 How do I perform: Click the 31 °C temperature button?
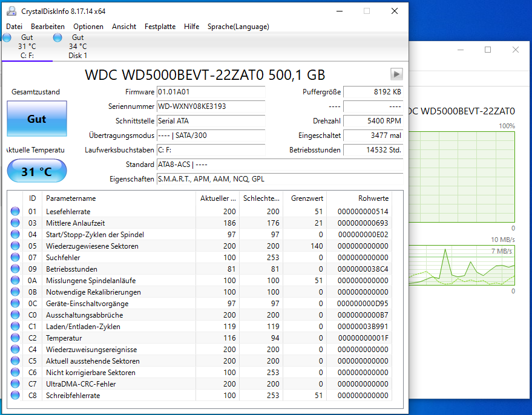click(37, 171)
